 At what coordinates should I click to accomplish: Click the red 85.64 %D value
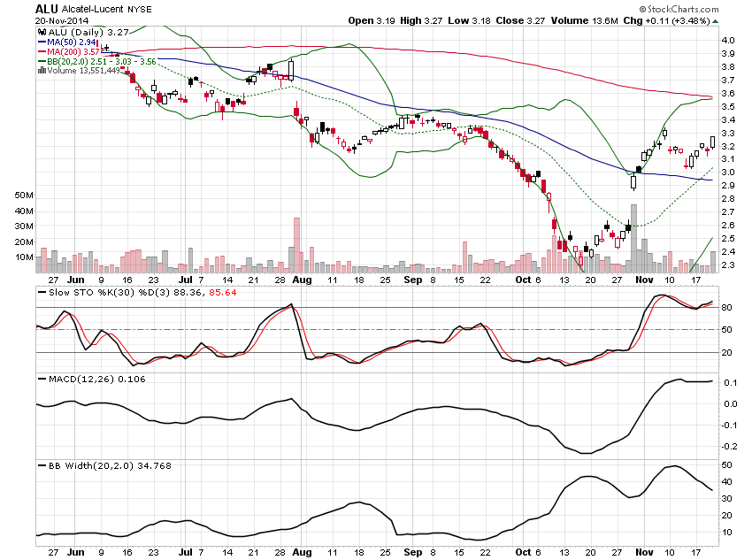tap(223, 293)
